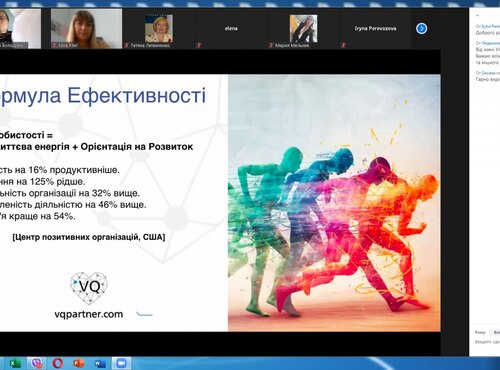Click the line 'краще на 54%'
Screen dimensions: 500x370
pyautogui.click(x=42, y=216)
